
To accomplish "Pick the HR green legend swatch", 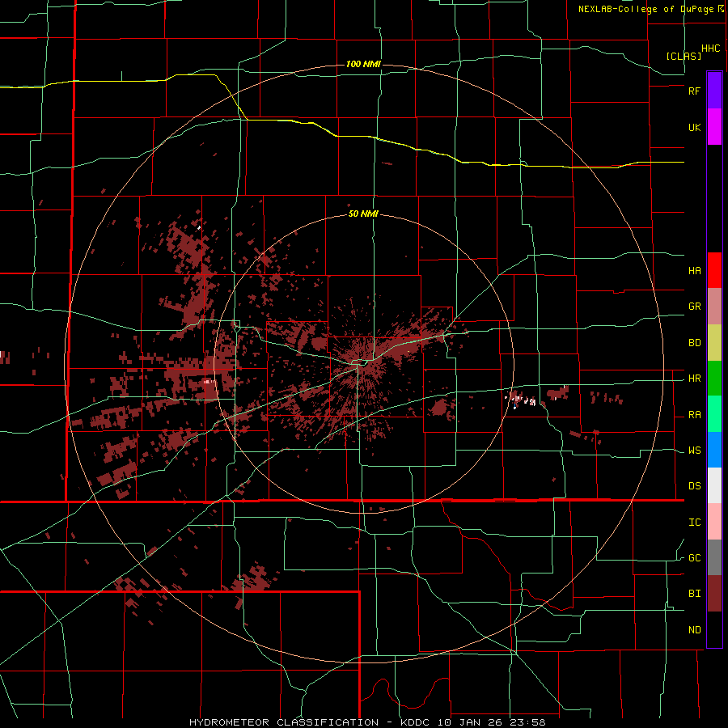I will (714, 379).
